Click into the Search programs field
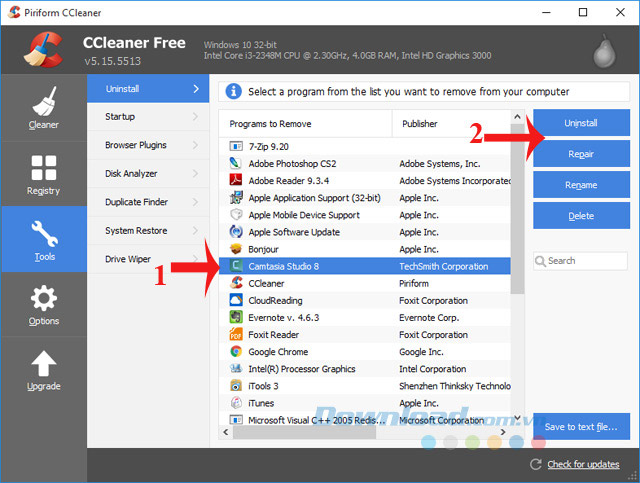 580,261
